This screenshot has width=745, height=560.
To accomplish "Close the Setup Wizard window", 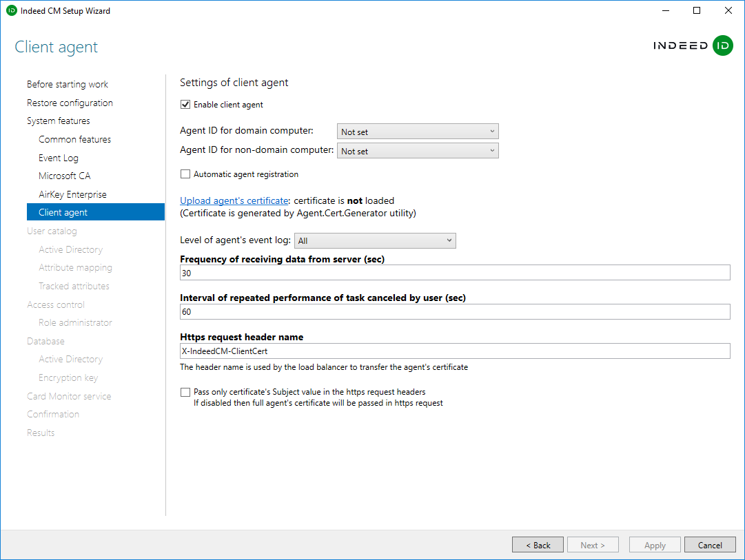I will click(728, 10).
